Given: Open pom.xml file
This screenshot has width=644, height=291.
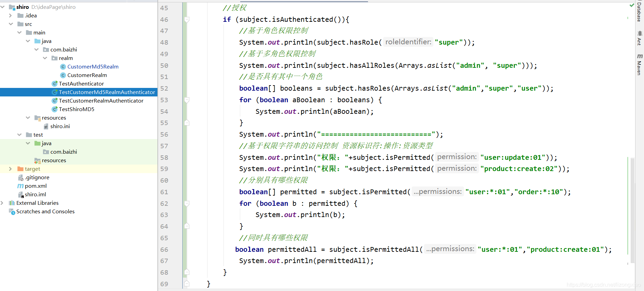Looking at the screenshot, I should tap(36, 186).
